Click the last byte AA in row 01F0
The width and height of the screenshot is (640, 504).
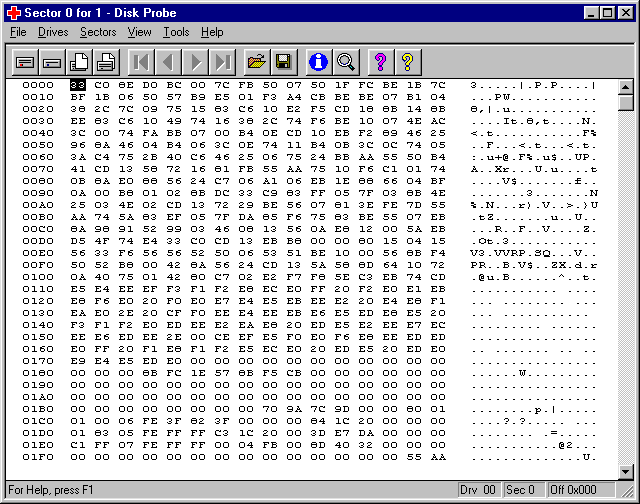tap(438, 457)
